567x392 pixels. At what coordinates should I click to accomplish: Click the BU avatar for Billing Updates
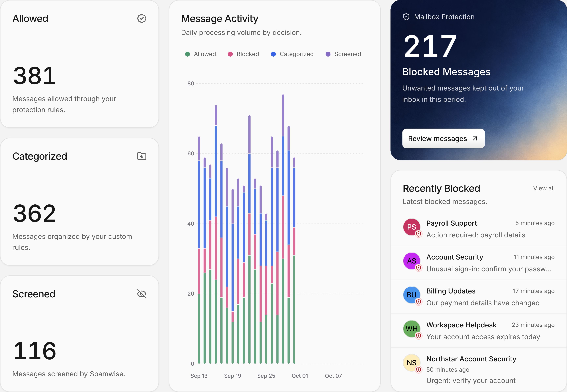pos(411,294)
